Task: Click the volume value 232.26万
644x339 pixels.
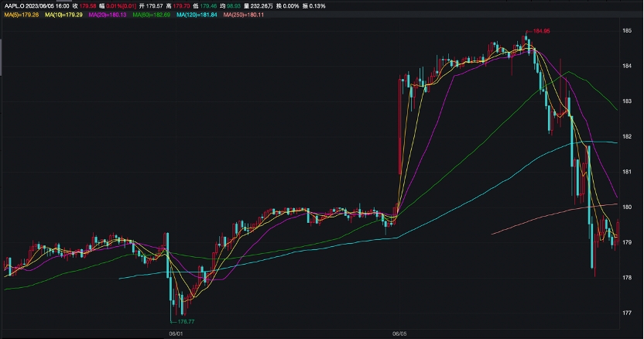Action: pos(262,6)
